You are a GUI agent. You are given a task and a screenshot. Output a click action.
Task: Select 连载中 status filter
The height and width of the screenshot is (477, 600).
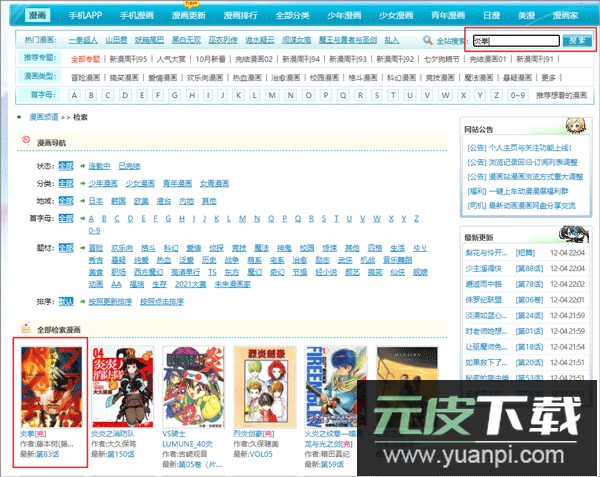(x=99, y=165)
